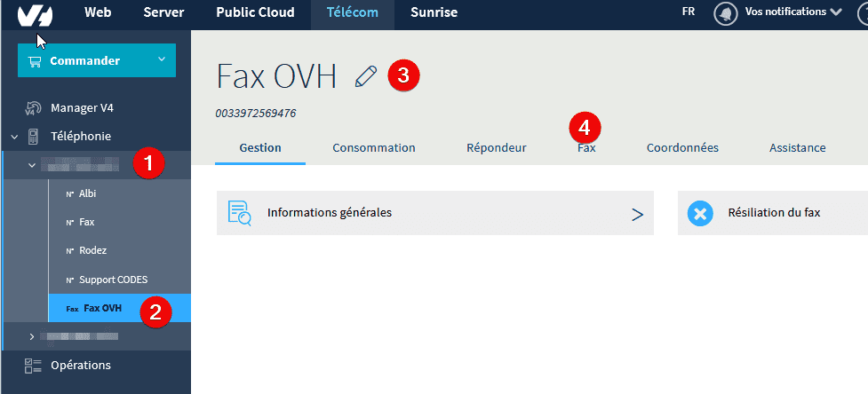This screenshot has width=868, height=394.
Task: Select the Fax OVH sidebar entry
Action: [x=119, y=308]
